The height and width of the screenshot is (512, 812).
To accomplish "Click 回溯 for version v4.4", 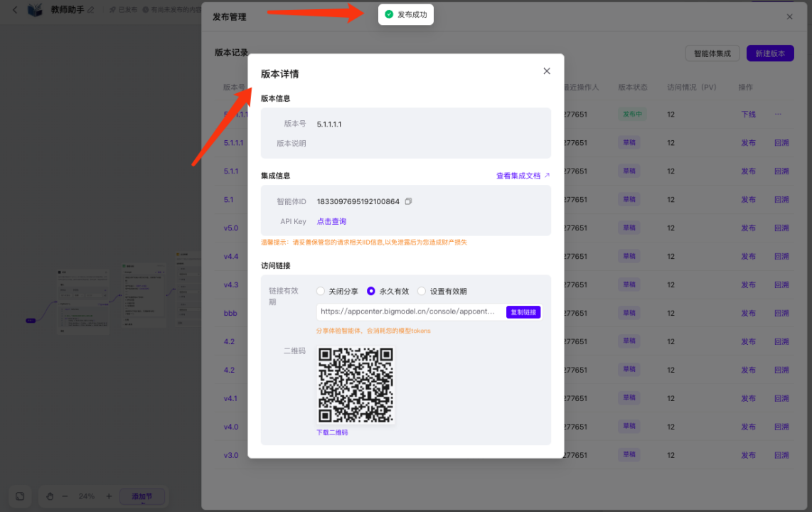I will click(781, 257).
